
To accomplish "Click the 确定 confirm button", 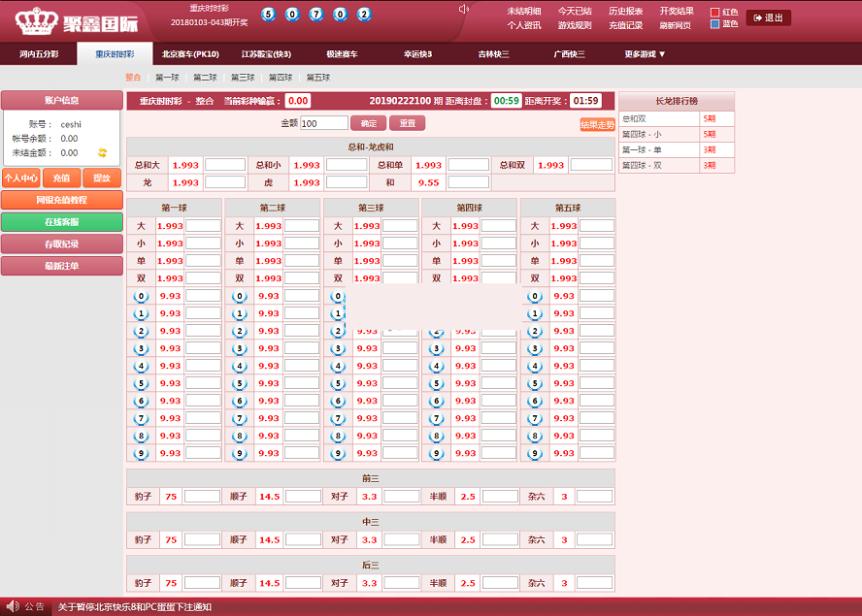I will tap(368, 123).
